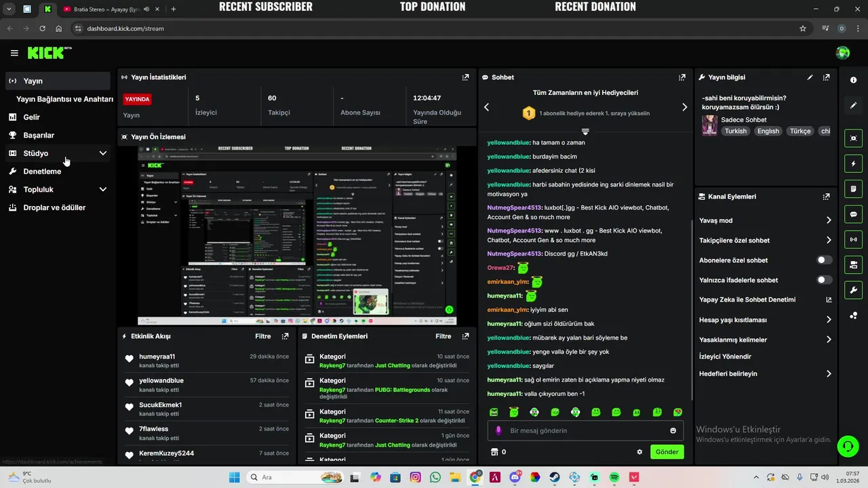Open Yasaklanmış kelimeler options
The width and height of the screenshot is (868, 488).
click(x=765, y=340)
